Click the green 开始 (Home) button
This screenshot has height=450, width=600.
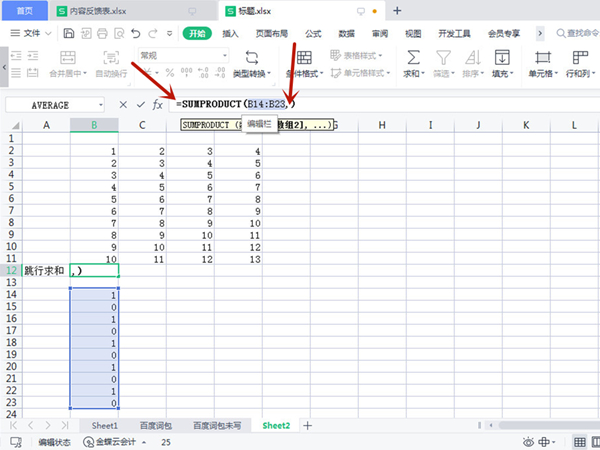point(197,33)
